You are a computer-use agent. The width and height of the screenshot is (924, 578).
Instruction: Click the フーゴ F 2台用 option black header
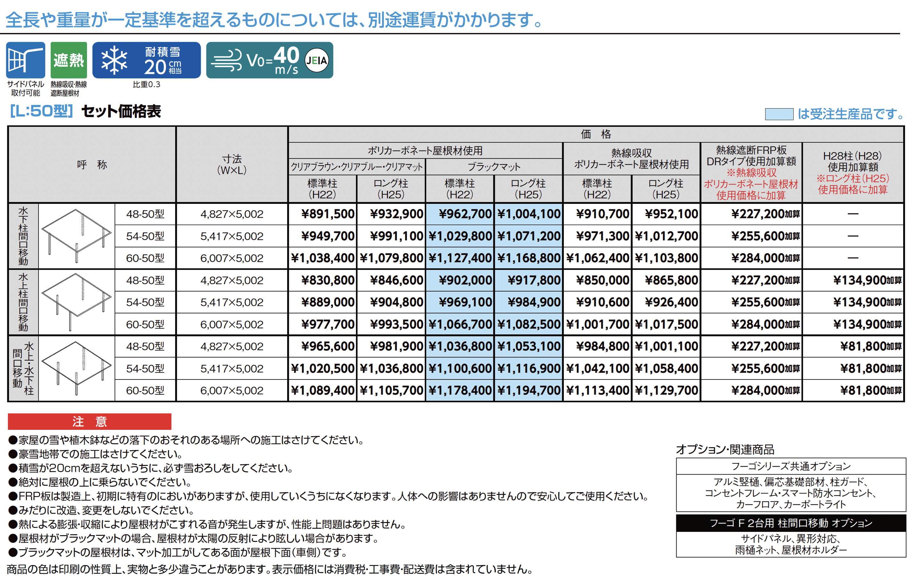tap(790, 523)
